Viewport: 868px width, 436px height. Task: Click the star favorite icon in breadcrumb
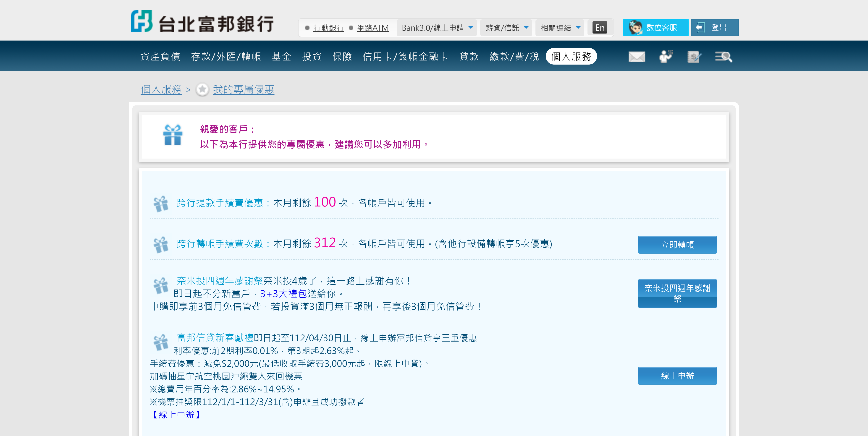click(202, 89)
